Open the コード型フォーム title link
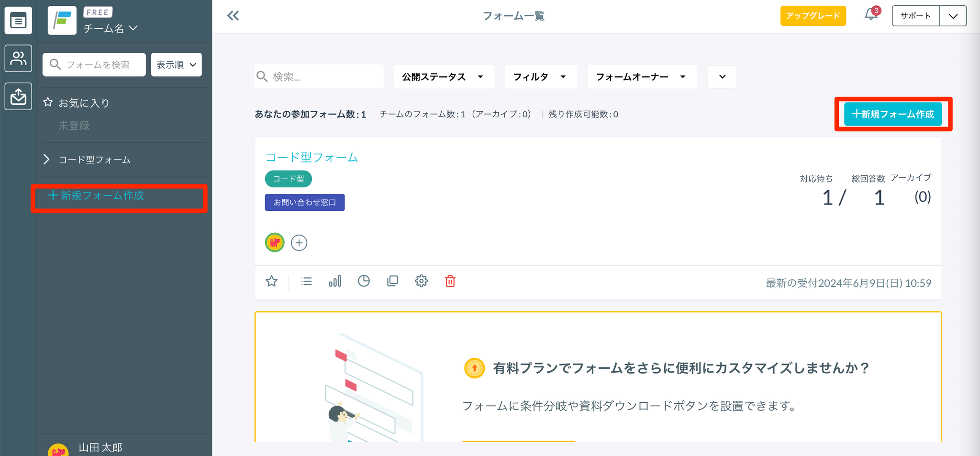Viewport: 980px width, 456px height. pos(312,158)
